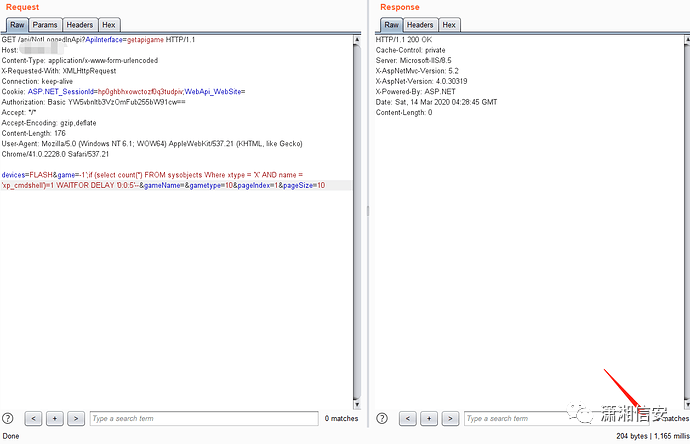Click the Accept-Encoding: gzip,deflate line

[49, 123]
